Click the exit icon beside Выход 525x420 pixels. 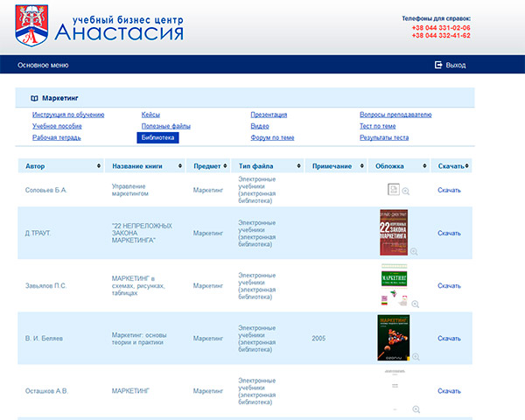click(x=438, y=65)
